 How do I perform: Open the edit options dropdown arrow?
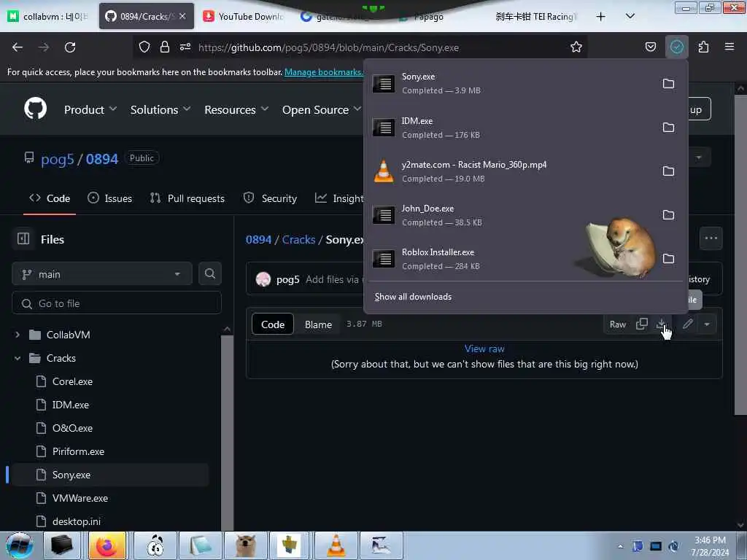click(707, 324)
